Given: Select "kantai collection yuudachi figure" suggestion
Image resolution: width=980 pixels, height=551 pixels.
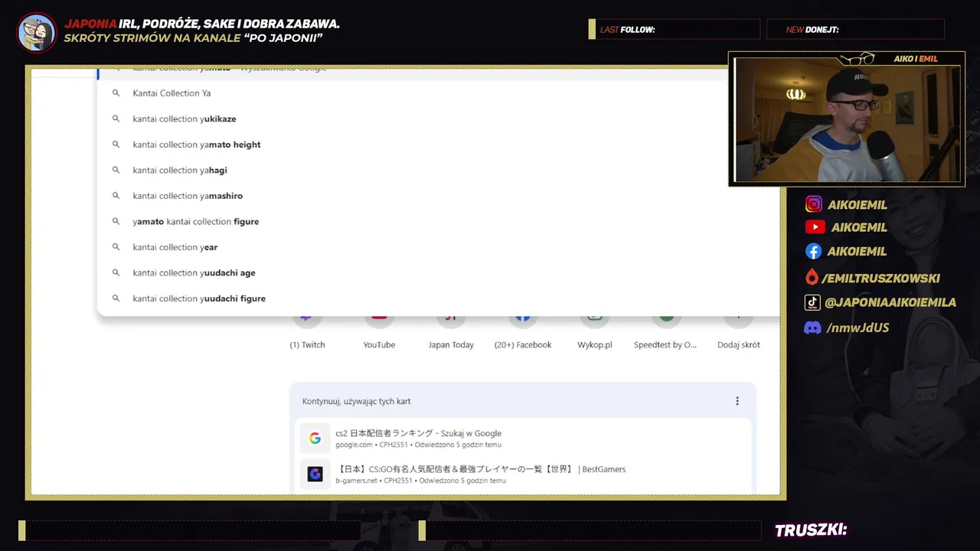Looking at the screenshot, I should pyautogui.click(x=439, y=298).
